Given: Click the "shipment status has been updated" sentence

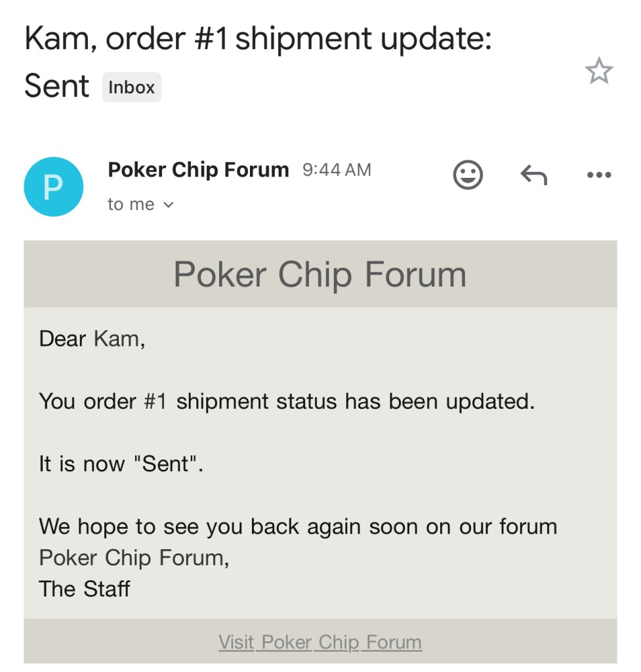Looking at the screenshot, I should pyautogui.click(x=287, y=402).
